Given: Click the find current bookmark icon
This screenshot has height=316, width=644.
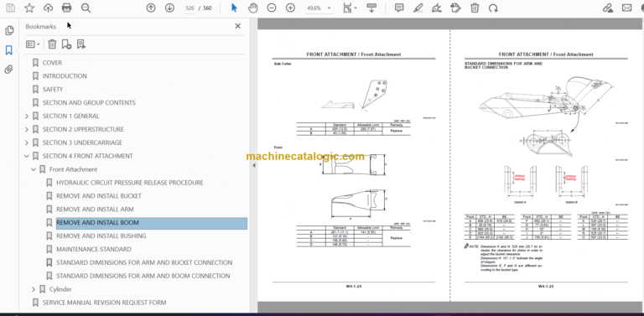Looking at the screenshot, I should 80,44.
